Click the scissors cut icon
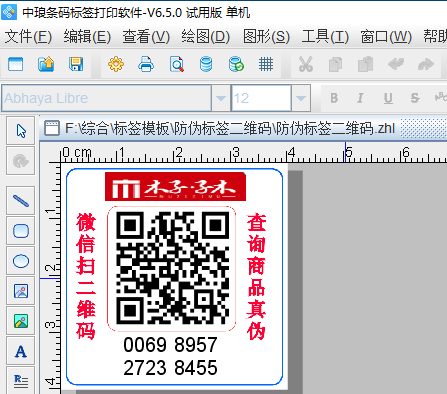 pos(306,64)
